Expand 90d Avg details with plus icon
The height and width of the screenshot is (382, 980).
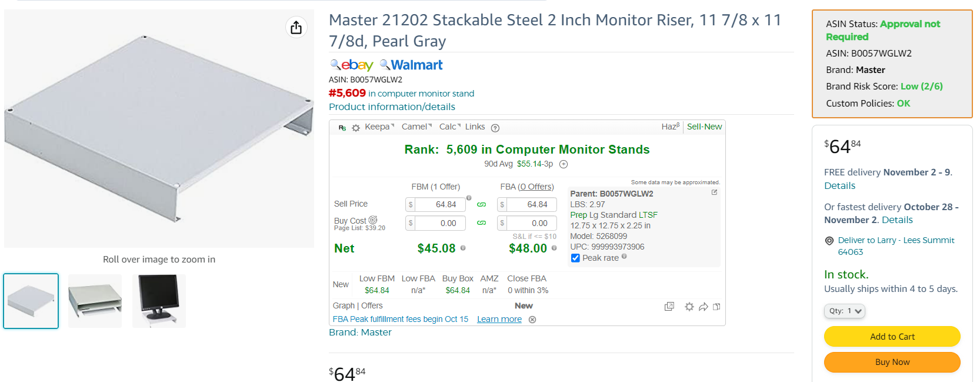click(x=564, y=164)
